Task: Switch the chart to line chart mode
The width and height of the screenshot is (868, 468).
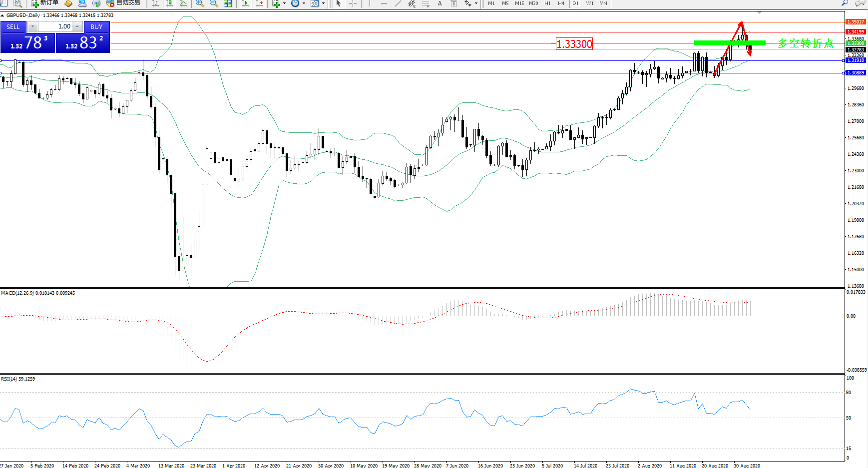Action: [183, 3]
